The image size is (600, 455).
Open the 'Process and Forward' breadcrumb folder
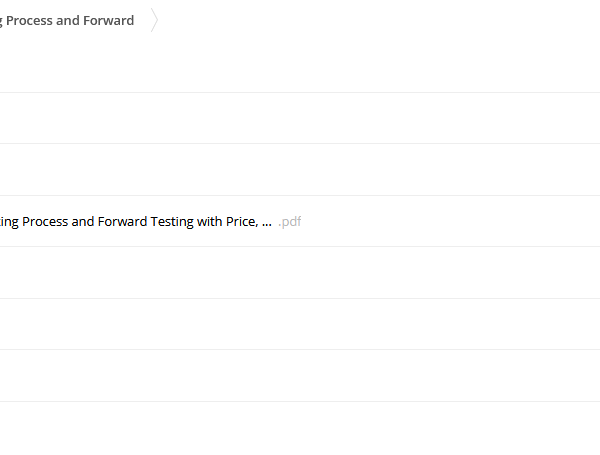point(67,20)
